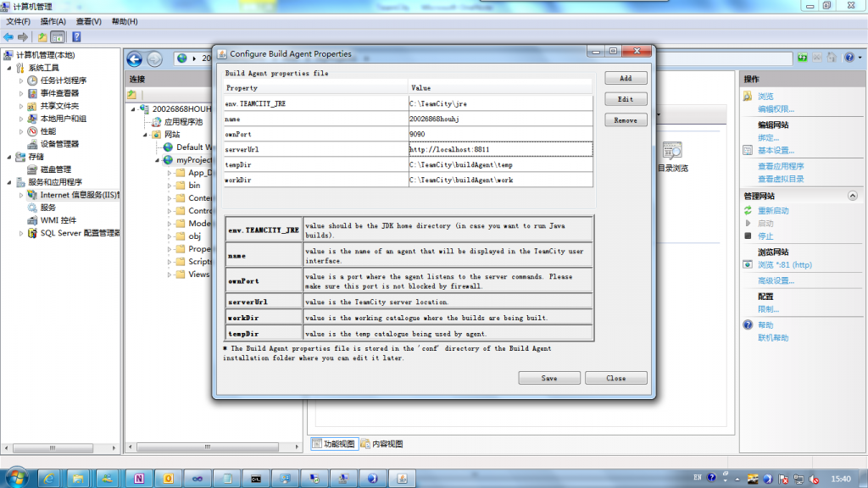Open the 查看(V) menu
Screen dimensions: 868x488
pyautogui.click(x=88, y=21)
